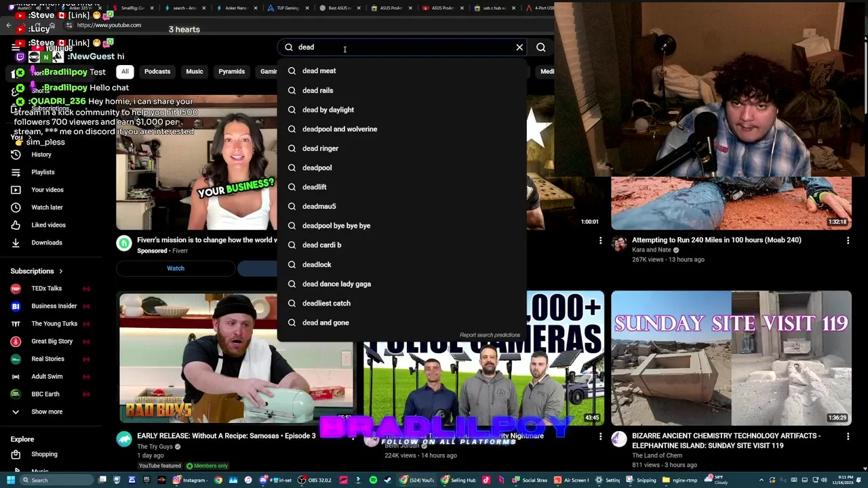
Task: Select the 'Podcasts' filter chip
Action: 157,71
